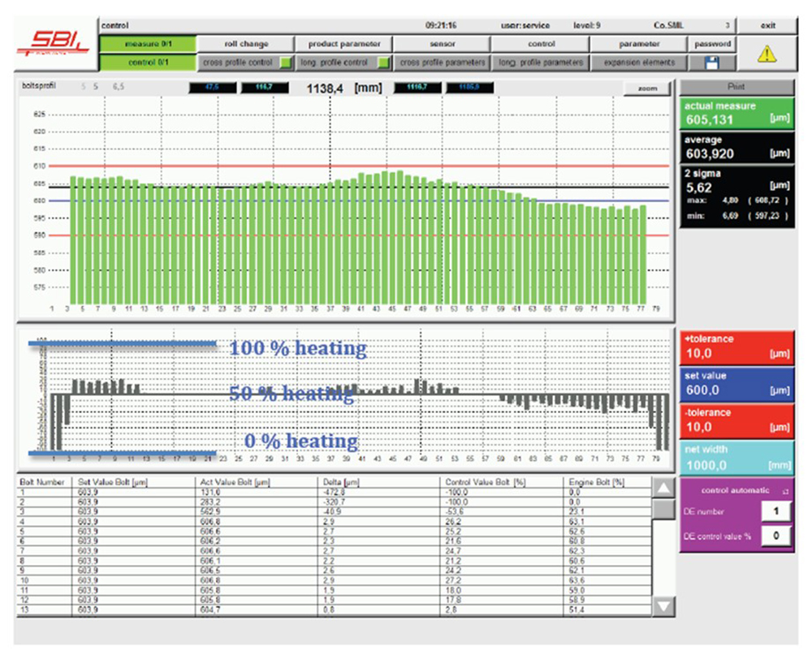812x655 pixels.
Task: Click the floppy disk save icon
Action: pyautogui.click(x=712, y=63)
